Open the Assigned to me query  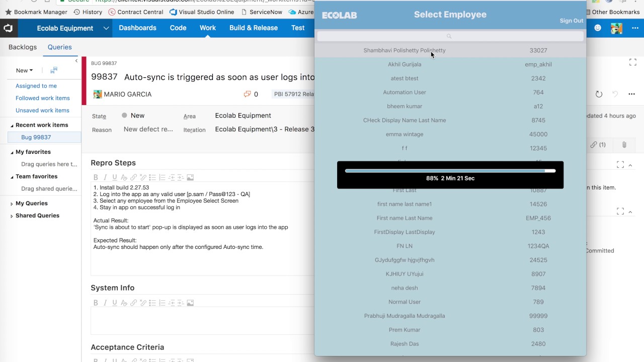click(x=36, y=86)
